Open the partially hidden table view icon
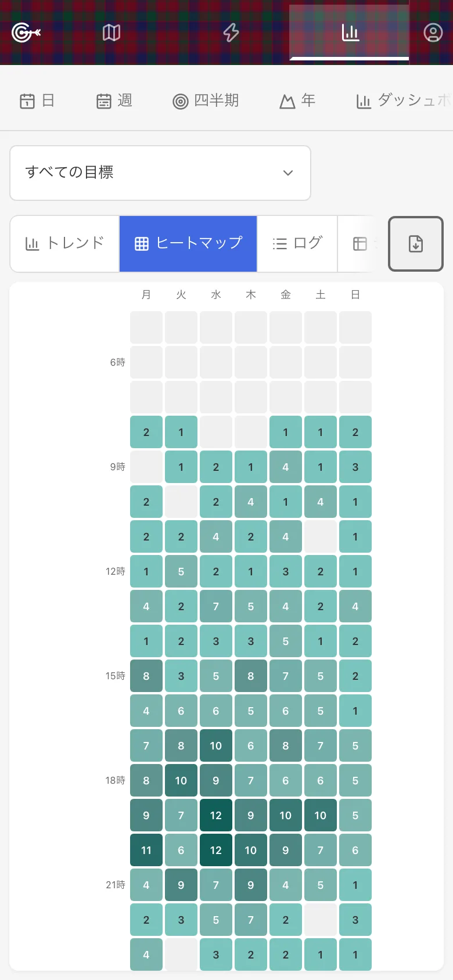This screenshot has width=453, height=980. coord(360,244)
